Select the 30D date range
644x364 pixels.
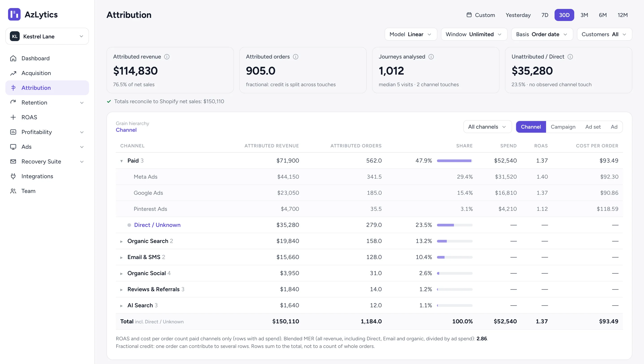pos(564,15)
